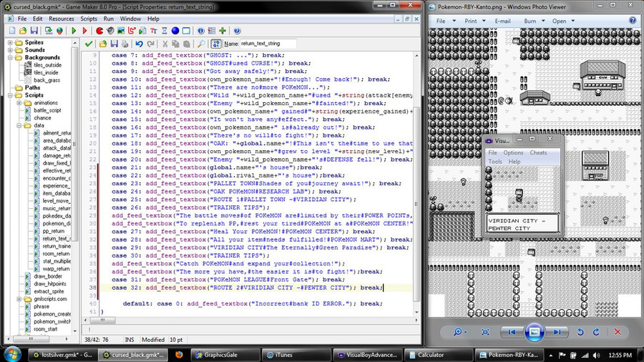The height and width of the screenshot is (362, 644).
Task: Create a font with the TT icon
Action: (x=154, y=31)
